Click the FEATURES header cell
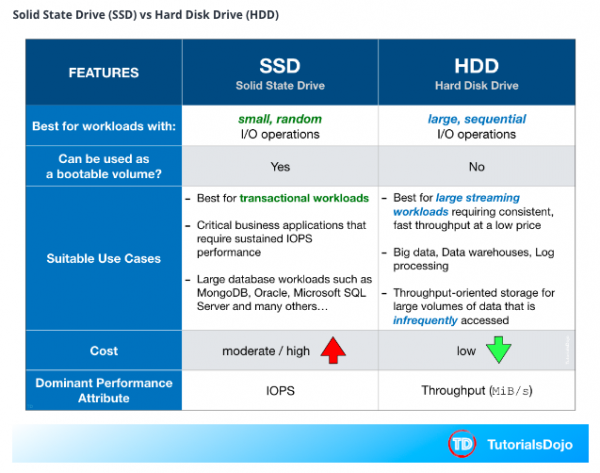Image resolution: width=600 pixels, height=473 pixels. [x=103, y=73]
